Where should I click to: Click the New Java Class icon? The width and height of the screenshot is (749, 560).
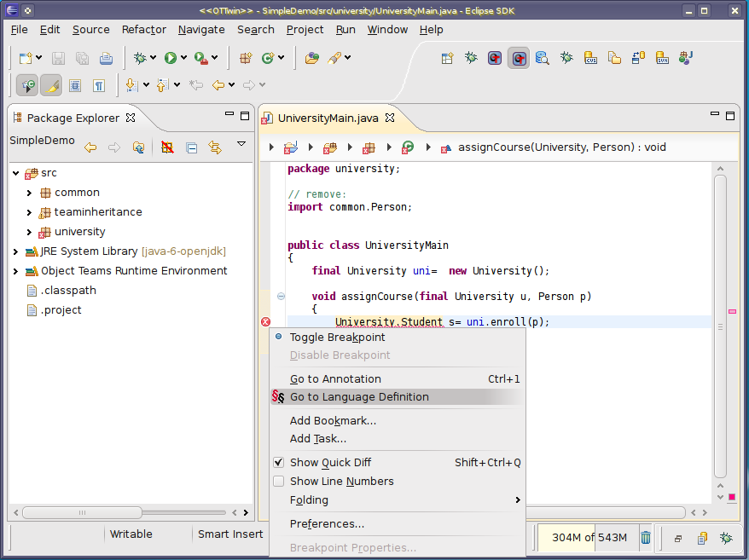coord(268,58)
